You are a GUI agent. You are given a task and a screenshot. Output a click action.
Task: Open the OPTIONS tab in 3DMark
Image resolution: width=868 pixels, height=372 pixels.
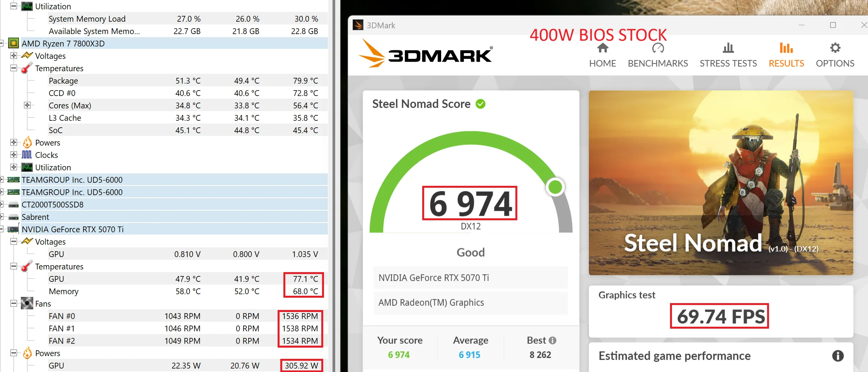835,55
